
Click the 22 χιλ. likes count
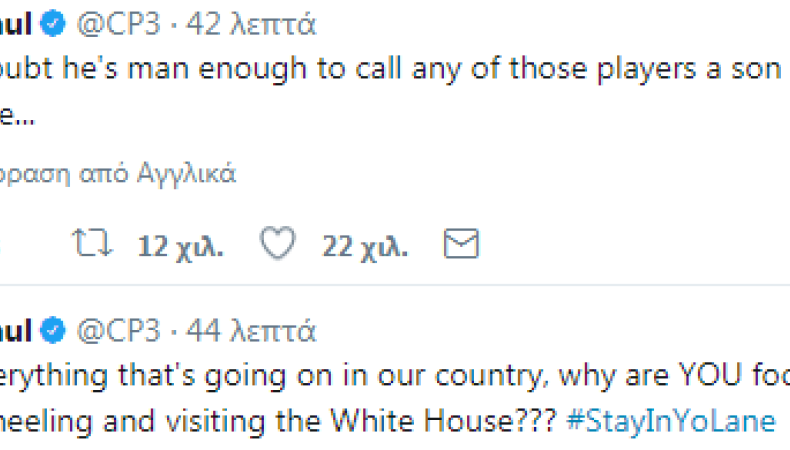(x=365, y=246)
